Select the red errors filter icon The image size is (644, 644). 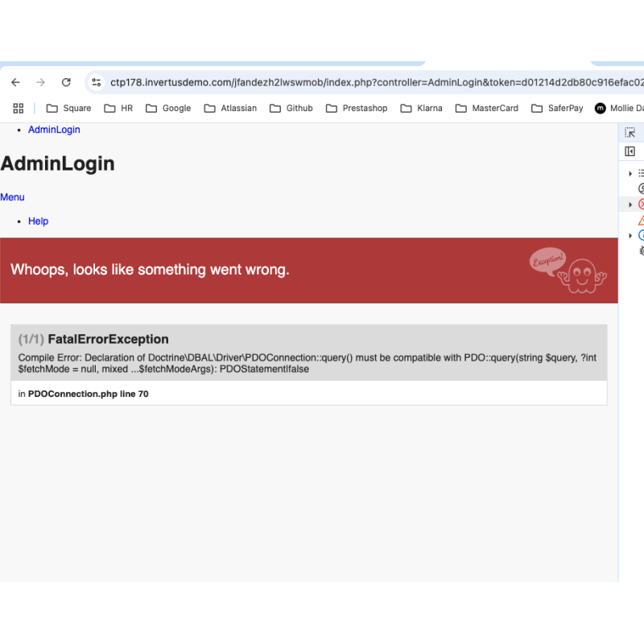point(642,204)
